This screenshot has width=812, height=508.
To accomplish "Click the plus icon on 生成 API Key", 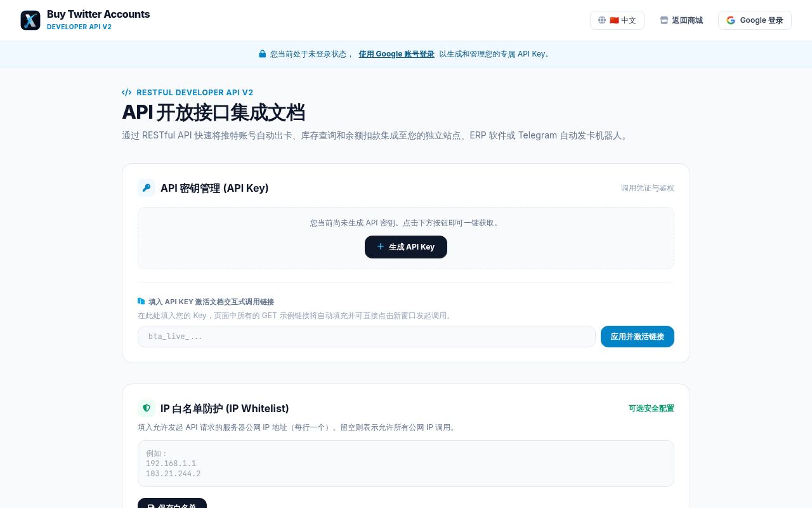I will click(381, 246).
